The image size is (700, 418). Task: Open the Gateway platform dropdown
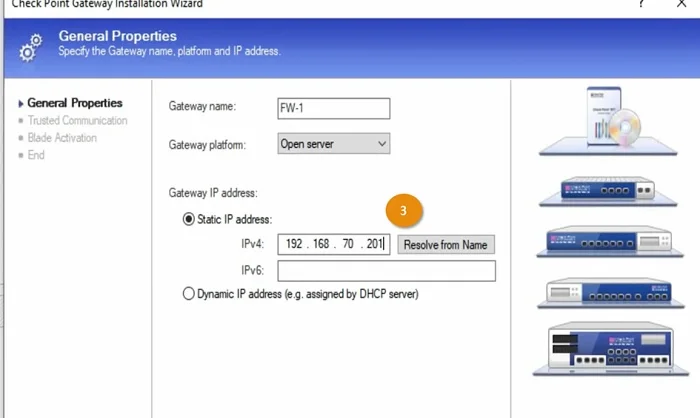tap(333, 144)
